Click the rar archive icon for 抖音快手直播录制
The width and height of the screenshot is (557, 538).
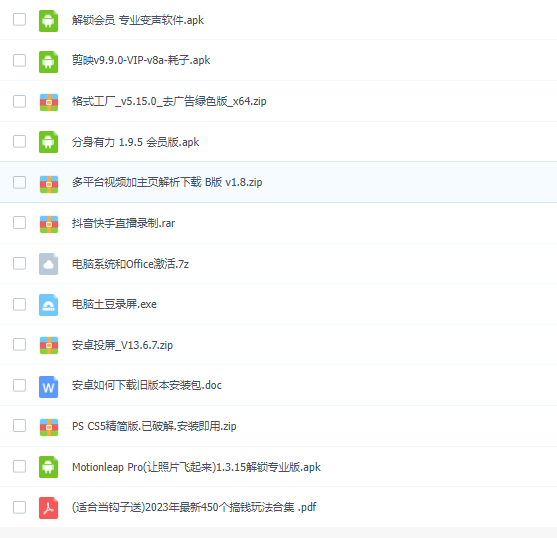[x=49, y=224]
